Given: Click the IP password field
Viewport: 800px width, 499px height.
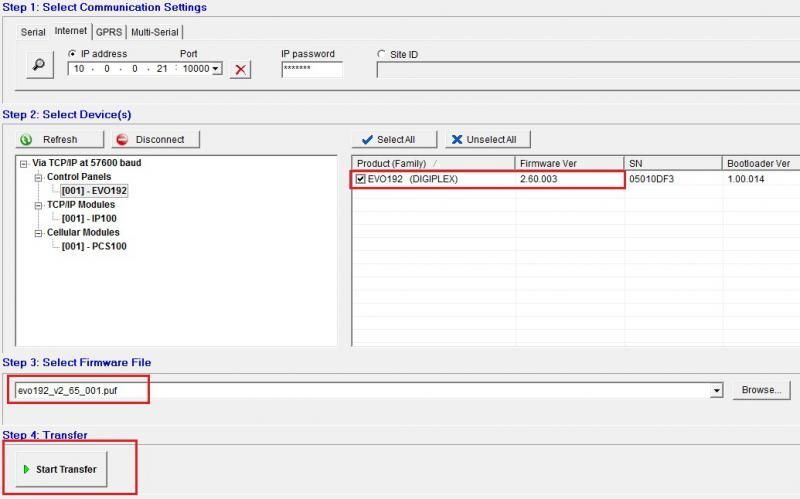Looking at the screenshot, I should pos(312,69).
